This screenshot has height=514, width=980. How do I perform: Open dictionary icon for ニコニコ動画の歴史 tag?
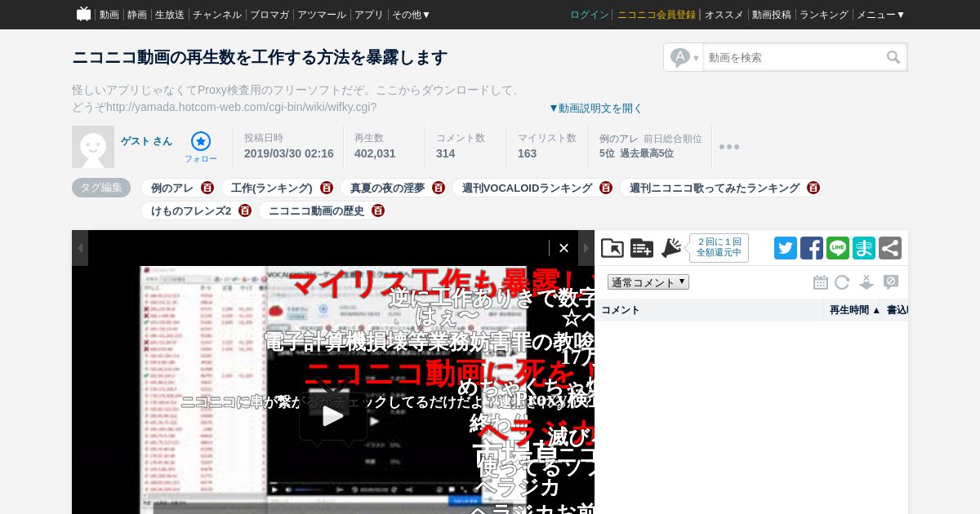[x=378, y=210]
